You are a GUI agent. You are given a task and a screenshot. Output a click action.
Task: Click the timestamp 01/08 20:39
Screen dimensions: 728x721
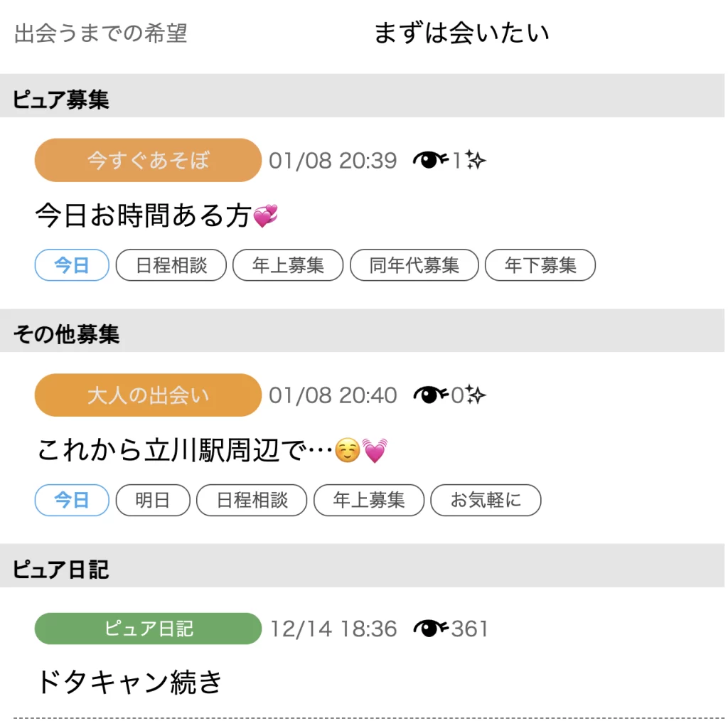(x=333, y=160)
